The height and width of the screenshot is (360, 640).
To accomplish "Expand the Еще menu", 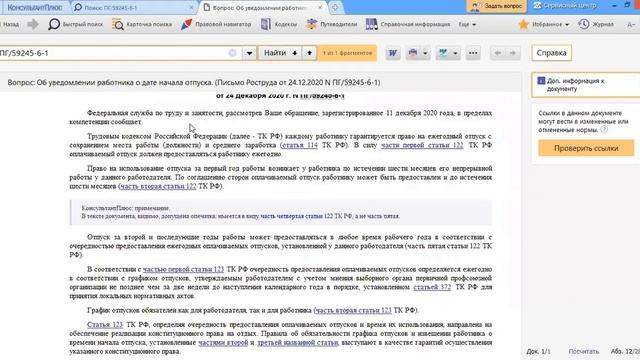I will tap(467, 24).
